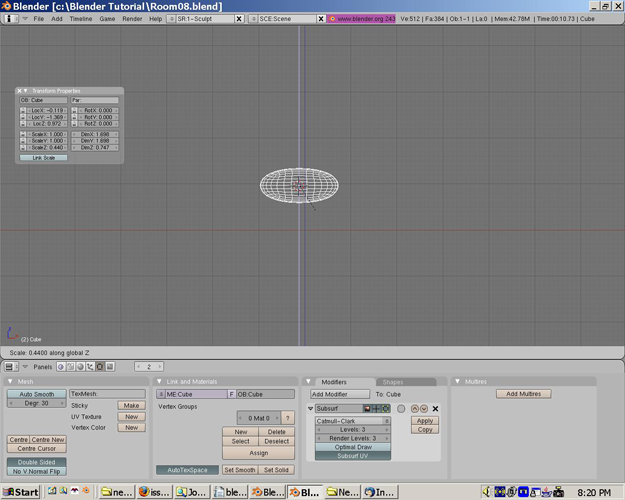Switch to the Shapes tab
This screenshot has height=500, width=625.
pos(393,382)
